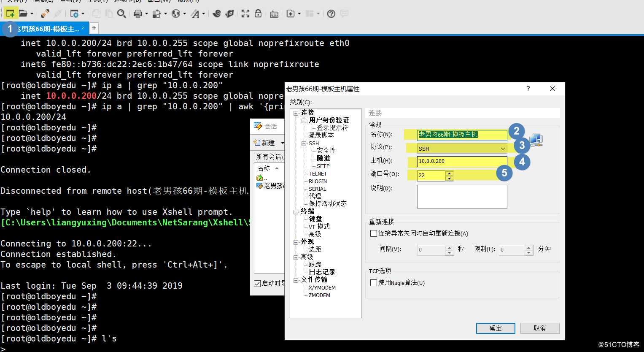Enable 使用Nagle算法 checkbox
The image size is (644, 352).
pyautogui.click(x=373, y=283)
